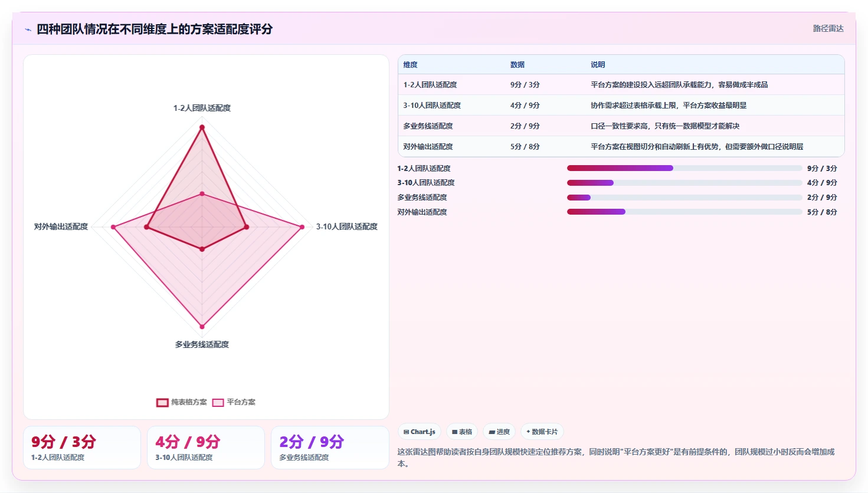Click radar axis label 多业务线适配度

click(x=202, y=344)
